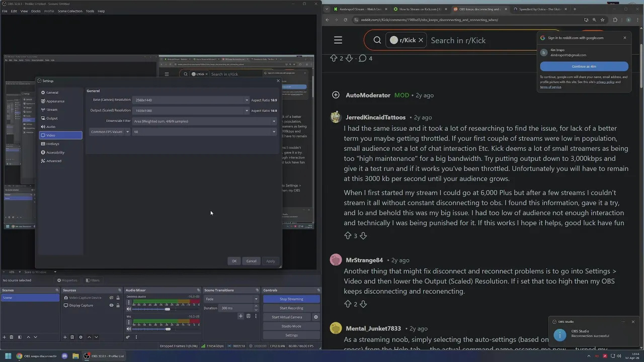
Task: Open Audio Mixer bottom three-dot menu
Action: click(x=136, y=337)
